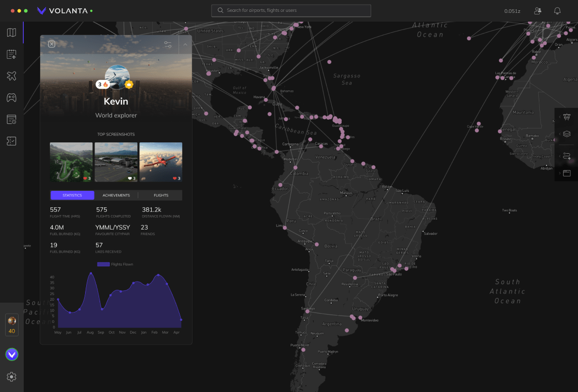Open settings gear in sidebar
The width and height of the screenshot is (578, 392).
(x=11, y=377)
